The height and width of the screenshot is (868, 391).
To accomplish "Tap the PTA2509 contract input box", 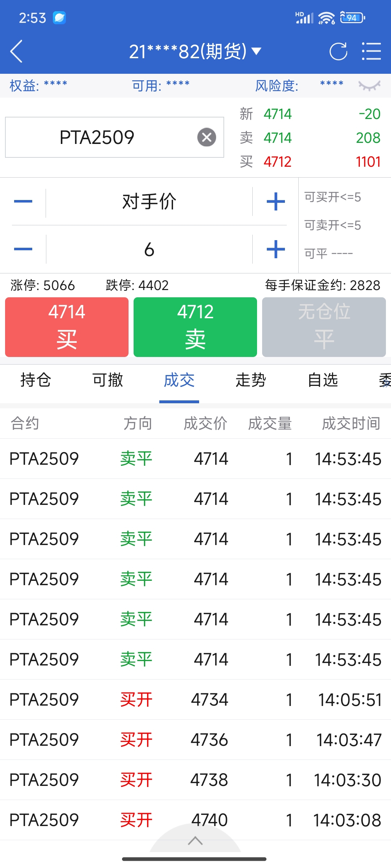I will [114, 137].
